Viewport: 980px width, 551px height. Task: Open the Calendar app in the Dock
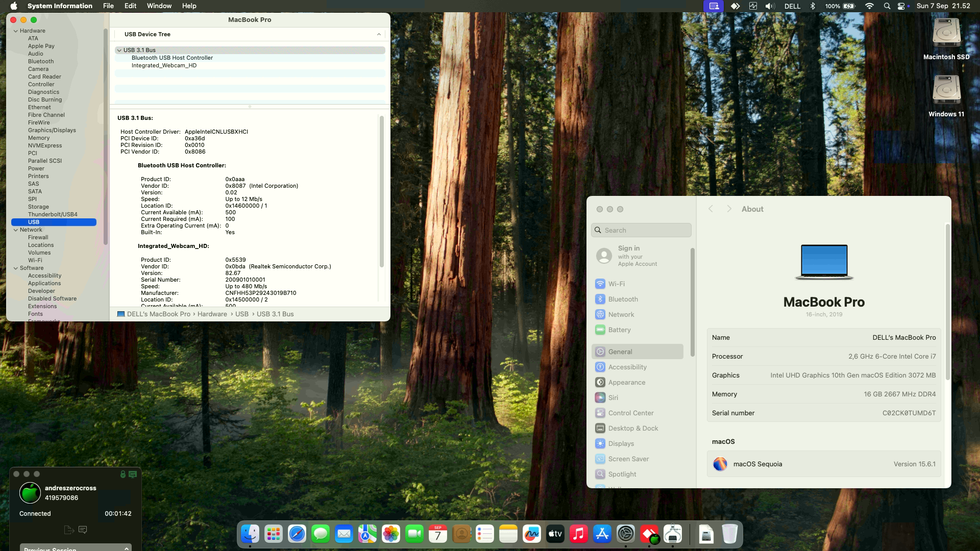tap(438, 534)
